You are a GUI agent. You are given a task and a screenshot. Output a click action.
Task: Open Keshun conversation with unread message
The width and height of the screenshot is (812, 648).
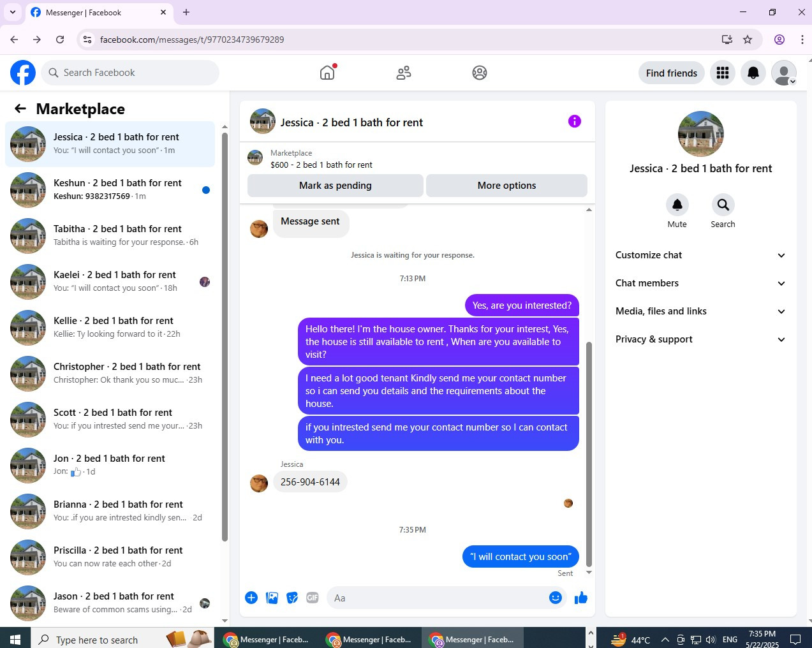[x=110, y=190]
